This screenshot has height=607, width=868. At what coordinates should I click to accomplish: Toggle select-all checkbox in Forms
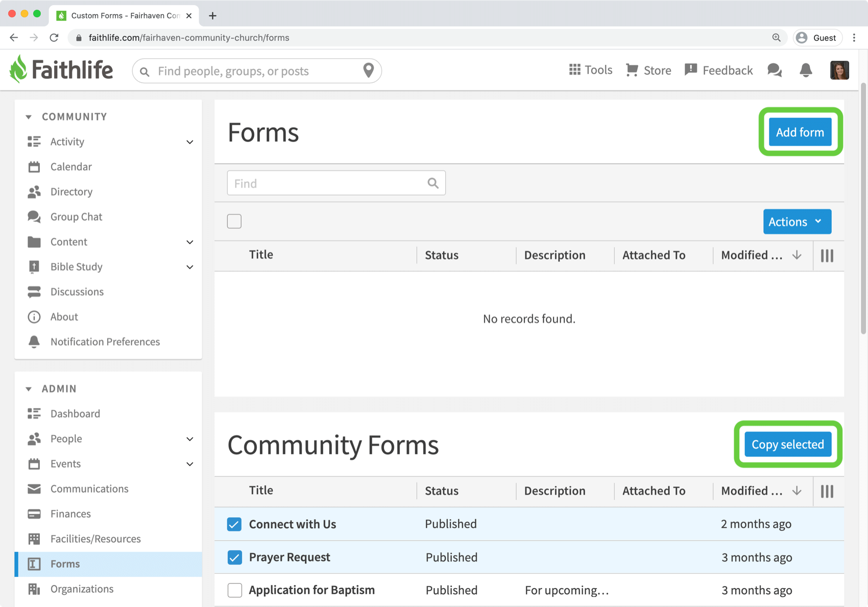coord(234,221)
